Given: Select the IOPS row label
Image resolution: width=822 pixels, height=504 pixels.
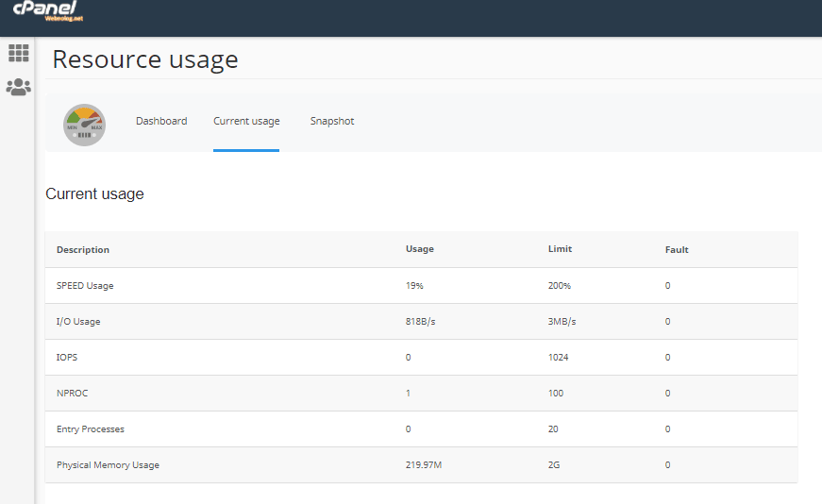Looking at the screenshot, I should pyautogui.click(x=67, y=357).
